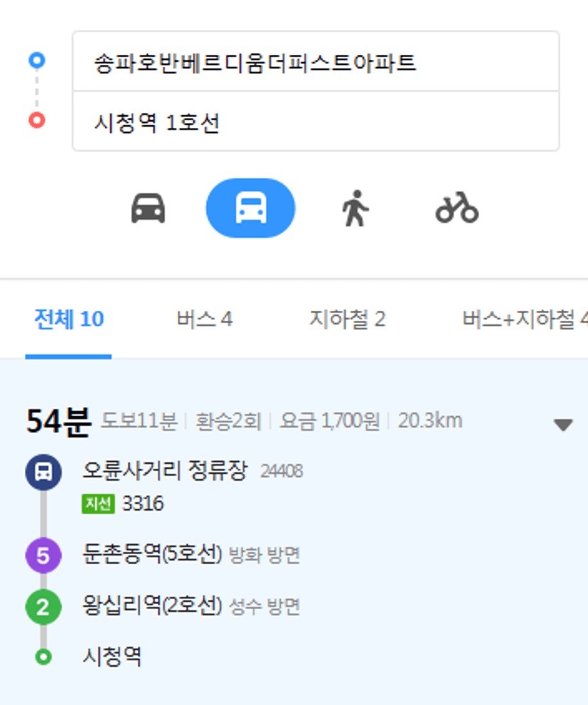Viewport: 588px width, 705px height.
Task: Click the 시청역 arrival point marker
Action: [43, 657]
